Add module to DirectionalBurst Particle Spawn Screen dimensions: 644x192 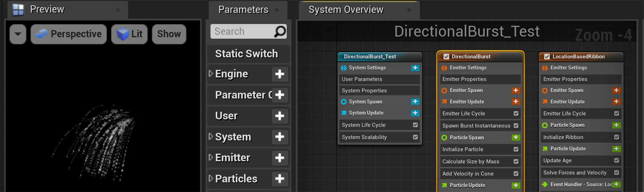pos(516,138)
